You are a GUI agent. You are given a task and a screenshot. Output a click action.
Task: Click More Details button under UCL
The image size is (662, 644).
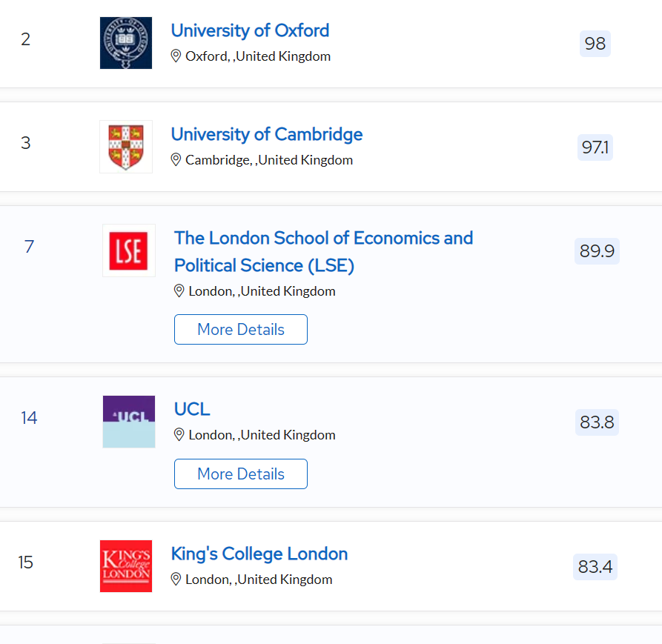click(241, 474)
